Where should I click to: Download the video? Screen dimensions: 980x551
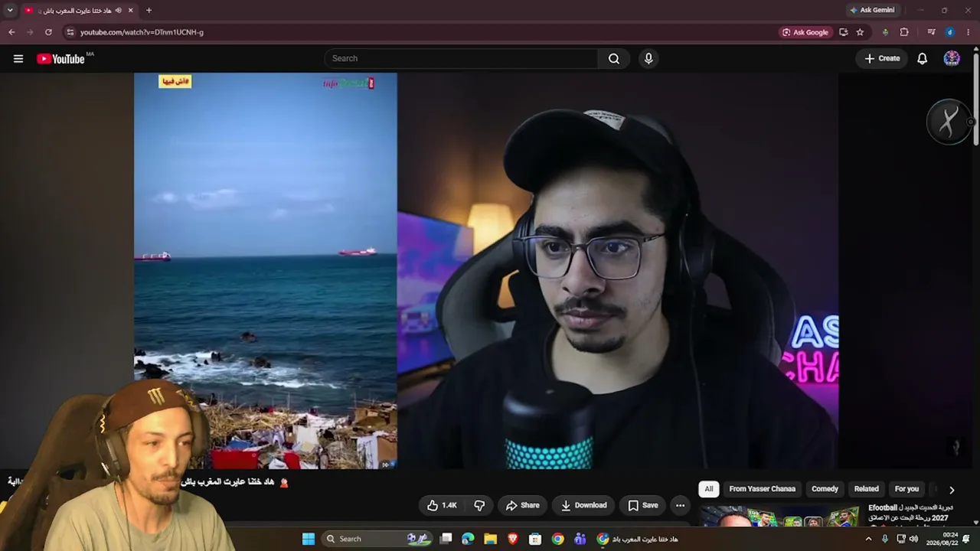[x=584, y=505]
